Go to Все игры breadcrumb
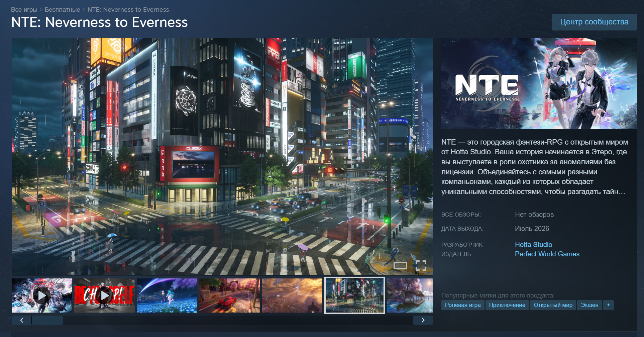Viewport: 644px width, 337px height. coord(24,10)
